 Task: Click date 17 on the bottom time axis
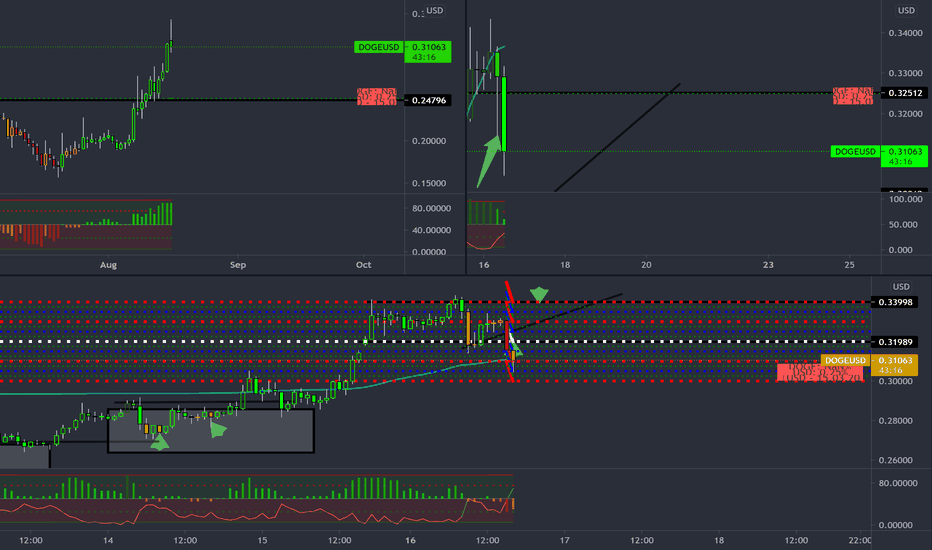[564, 540]
